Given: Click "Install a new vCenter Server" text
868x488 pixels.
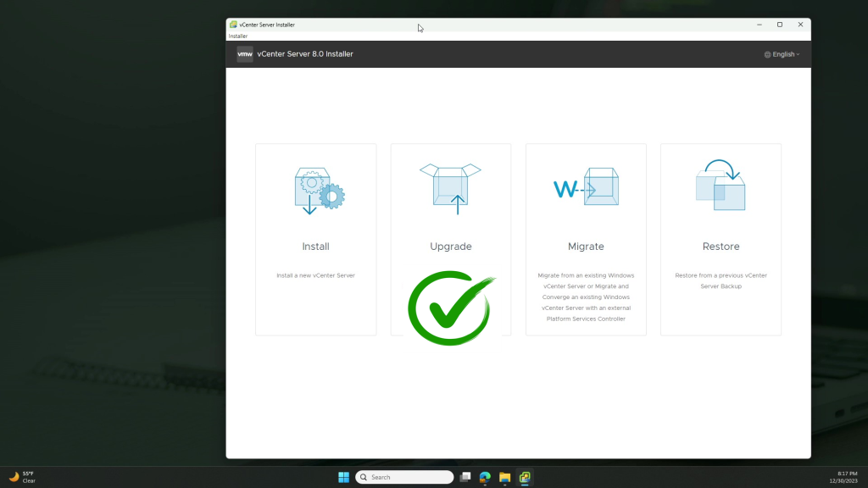Looking at the screenshot, I should 315,275.
